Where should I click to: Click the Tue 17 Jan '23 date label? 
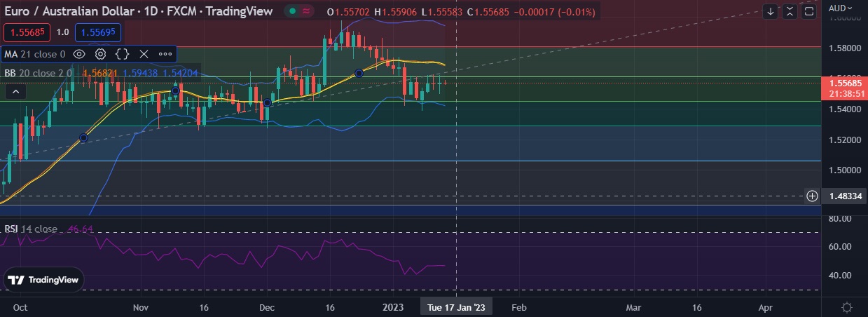[x=456, y=307]
